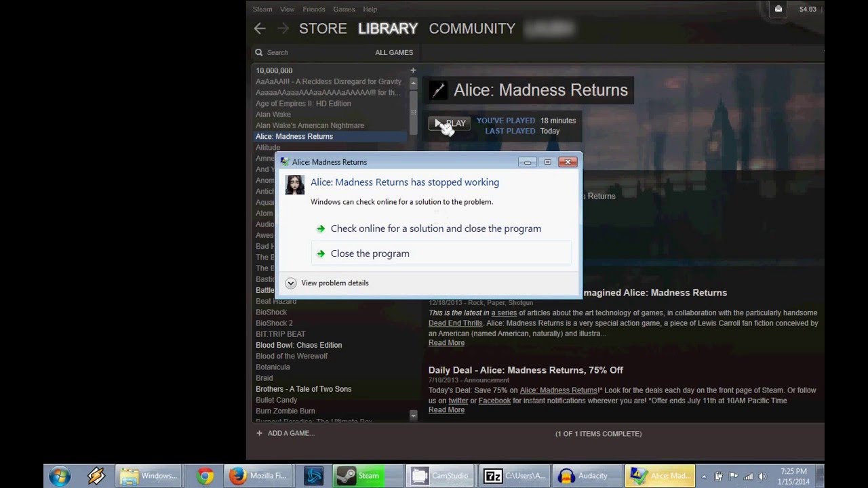Viewport: 868px width, 488px height.
Task: Switch to the 7-Zip taskbar button
Action: click(x=514, y=476)
